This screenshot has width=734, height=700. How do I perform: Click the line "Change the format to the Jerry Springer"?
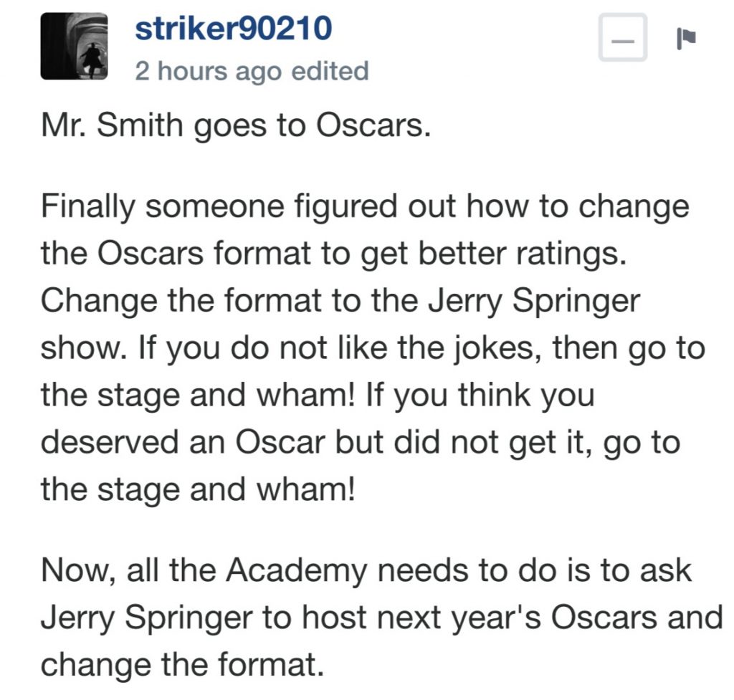click(x=340, y=301)
